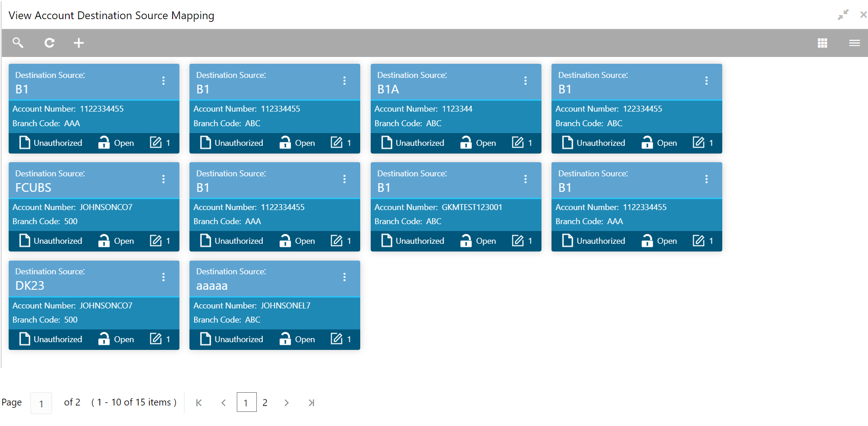Click the open padlock icon on the FCUBS card
The width and height of the screenshot is (868, 426).
pos(104,241)
